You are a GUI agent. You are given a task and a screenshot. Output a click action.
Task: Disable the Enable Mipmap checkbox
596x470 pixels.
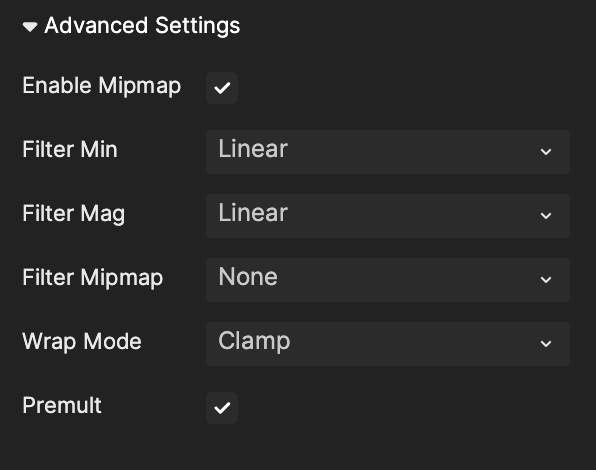222,88
